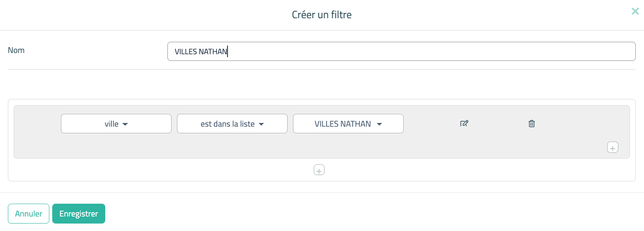Click the caret arrow beside 'est dans la liste'
This screenshot has height=231, width=644.
click(261, 124)
